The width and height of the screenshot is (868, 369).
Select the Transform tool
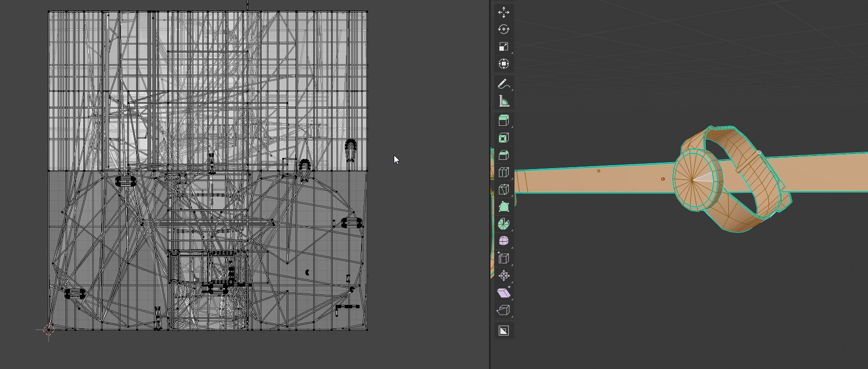pos(503,64)
